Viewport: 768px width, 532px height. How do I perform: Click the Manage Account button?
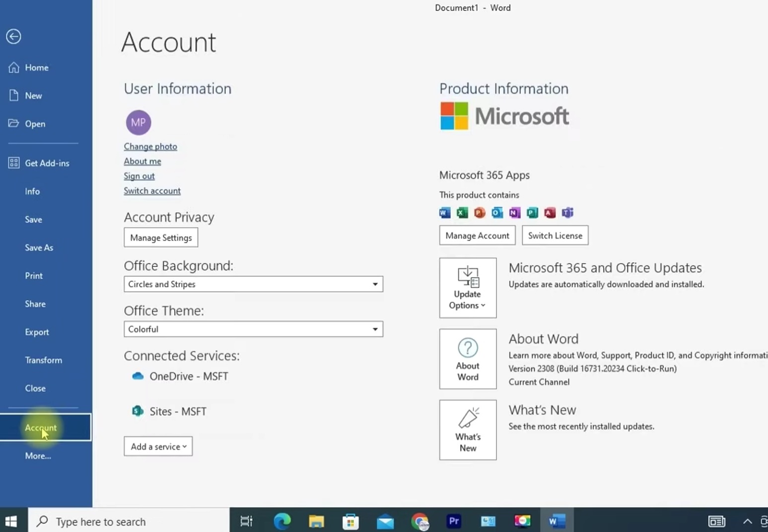click(x=477, y=235)
